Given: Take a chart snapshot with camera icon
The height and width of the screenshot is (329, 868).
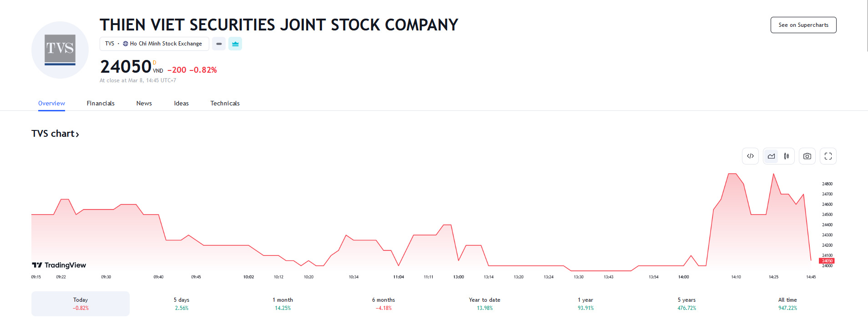Looking at the screenshot, I should pos(807,156).
